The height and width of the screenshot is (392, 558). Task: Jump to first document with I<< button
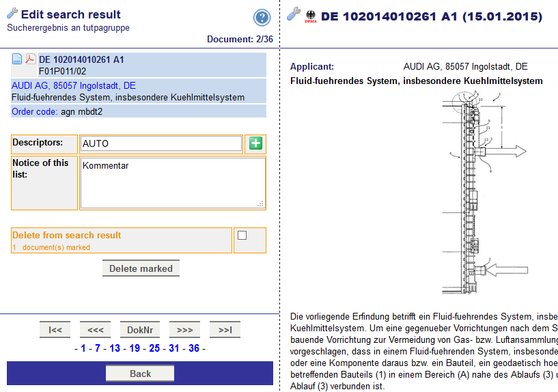(x=55, y=330)
